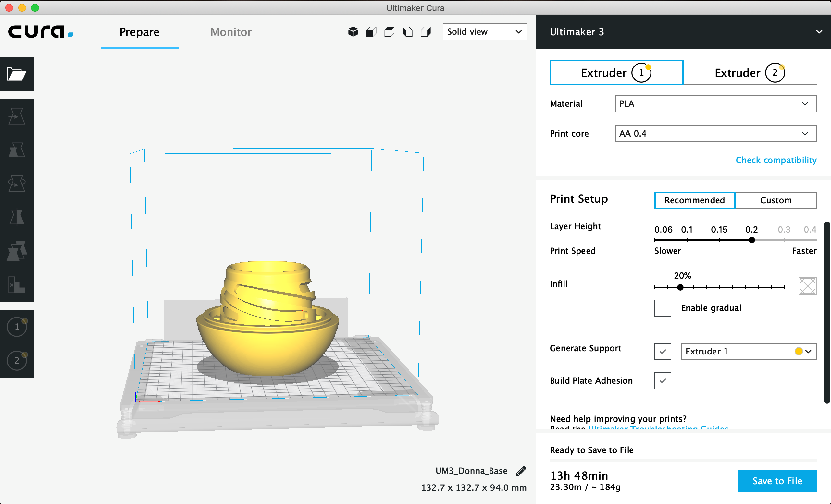Viewport: 831px width, 504px height.
Task: Click the print setup panel scrollbar
Action: click(827, 313)
